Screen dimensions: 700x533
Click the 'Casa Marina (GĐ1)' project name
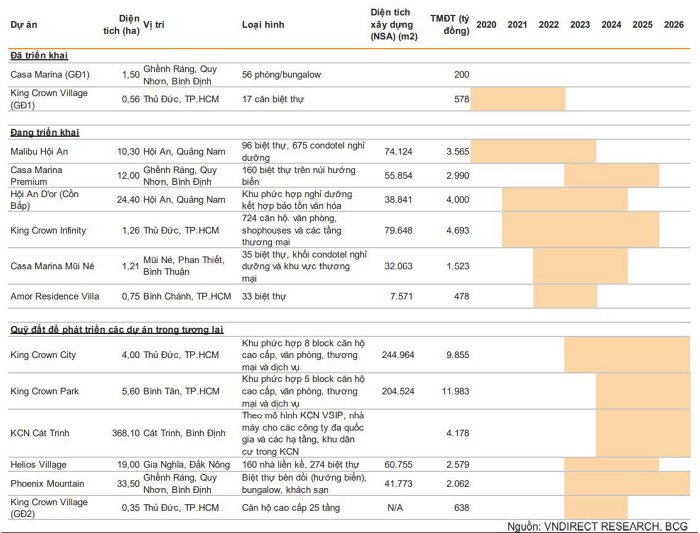click(x=50, y=75)
